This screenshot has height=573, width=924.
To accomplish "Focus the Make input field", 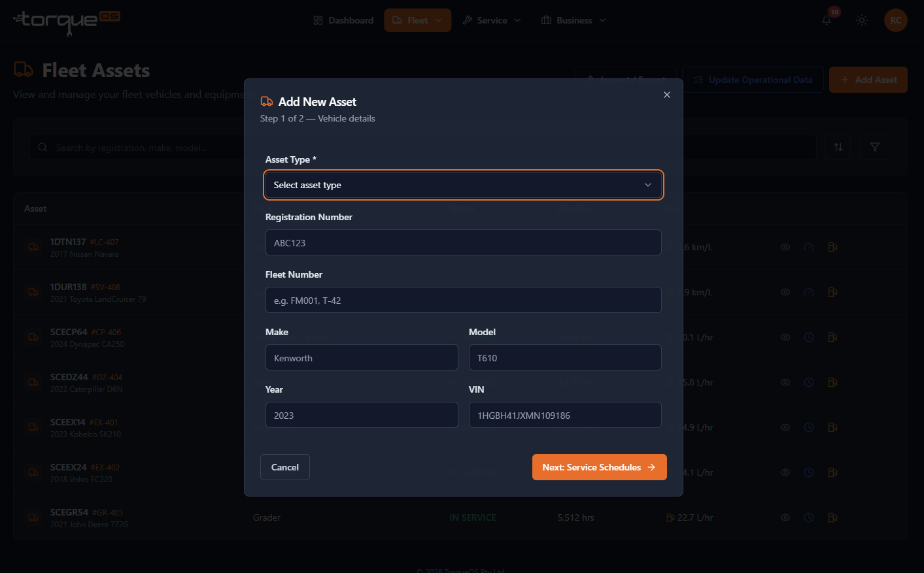I will coord(362,357).
